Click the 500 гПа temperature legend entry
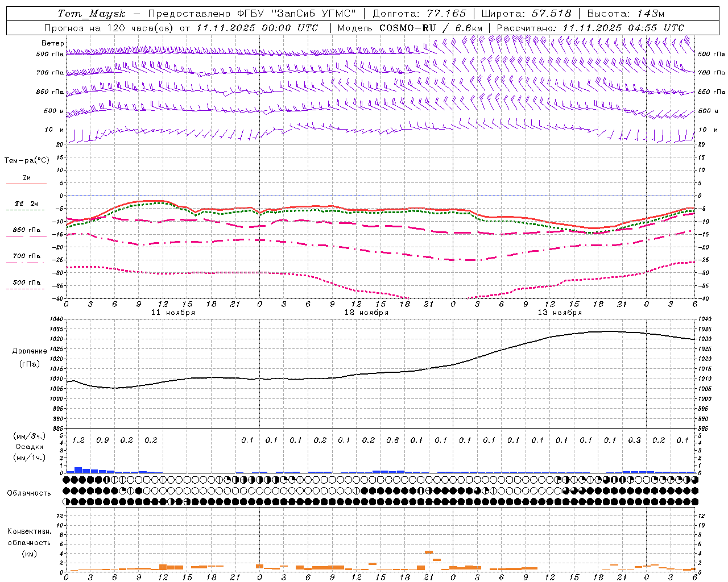 [27, 282]
